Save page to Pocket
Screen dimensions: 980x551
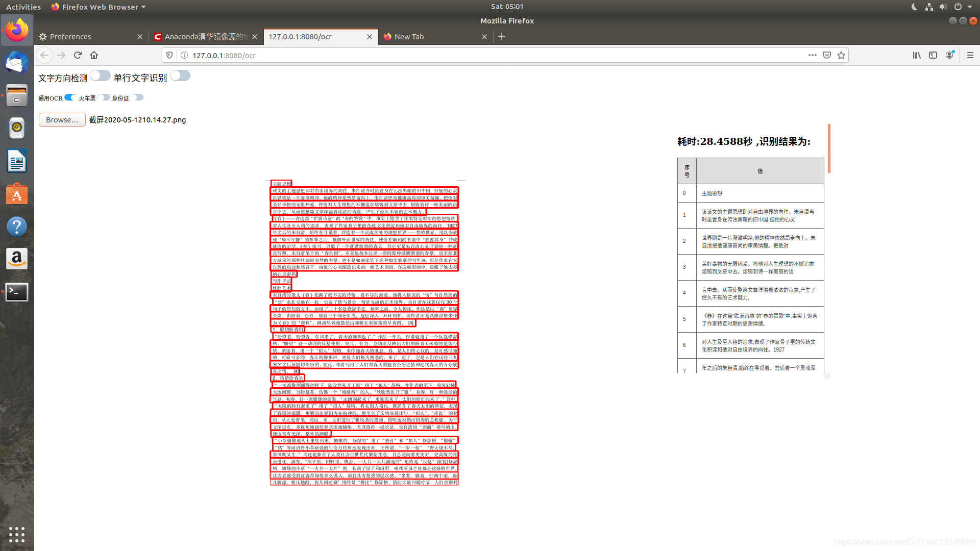coord(827,55)
